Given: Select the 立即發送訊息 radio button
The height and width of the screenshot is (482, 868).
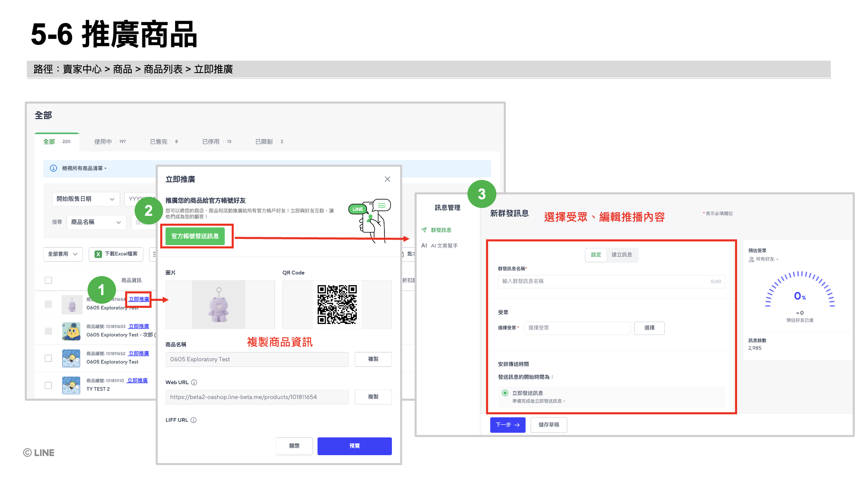Looking at the screenshot, I should point(505,393).
